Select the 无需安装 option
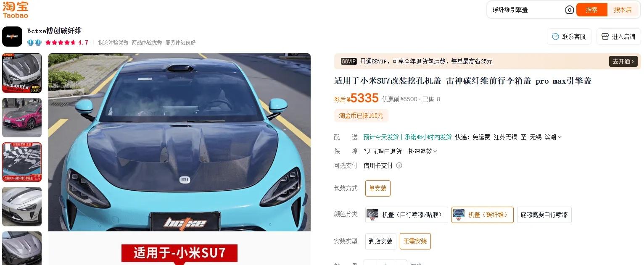 click(x=415, y=241)
